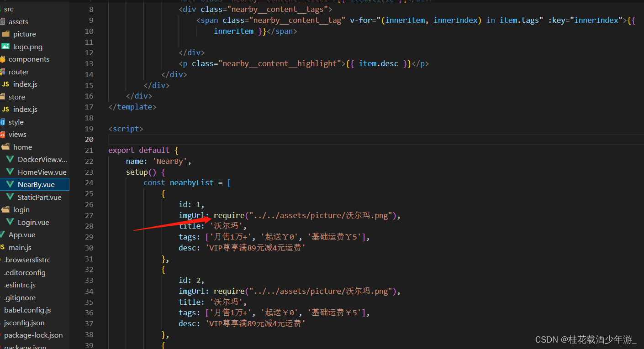Image resolution: width=644 pixels, height=349 pixels.
Task: Open package-lock.json file
Action: (33, 335)
